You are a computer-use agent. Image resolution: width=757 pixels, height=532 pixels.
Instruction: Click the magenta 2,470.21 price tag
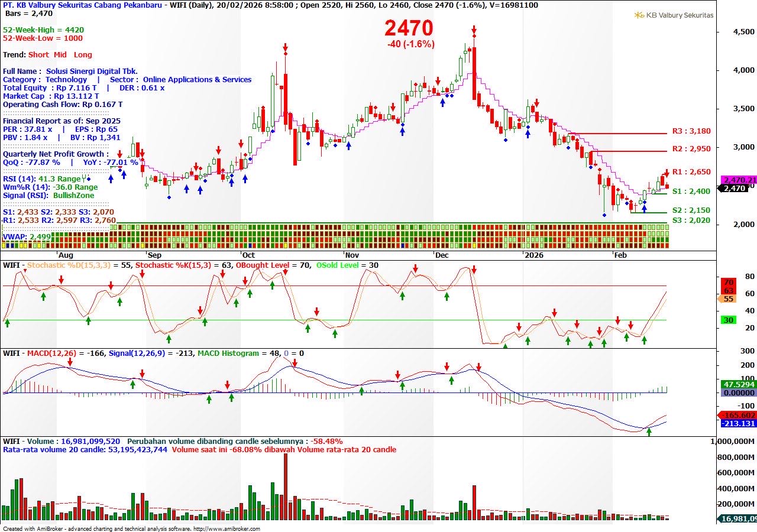pyautogui.click(x=739, y=180)
